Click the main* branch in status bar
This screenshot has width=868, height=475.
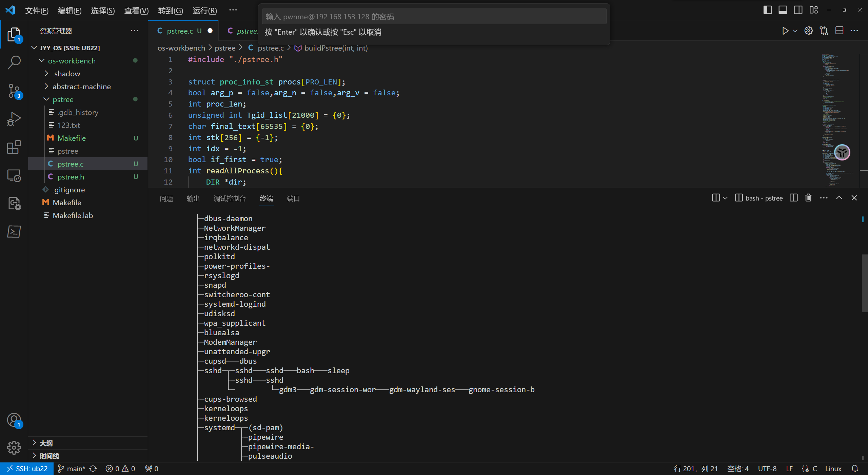pyautogui.click(x=71, y=469)
